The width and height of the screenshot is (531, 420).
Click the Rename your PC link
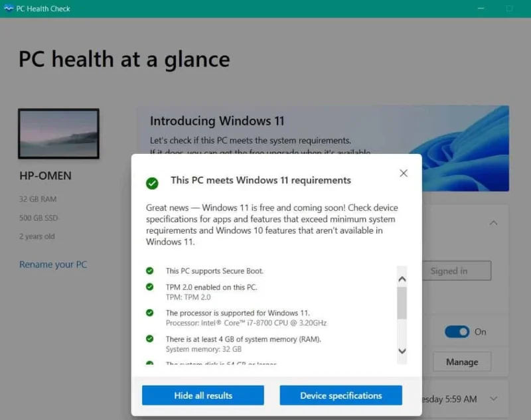point(53,264)
